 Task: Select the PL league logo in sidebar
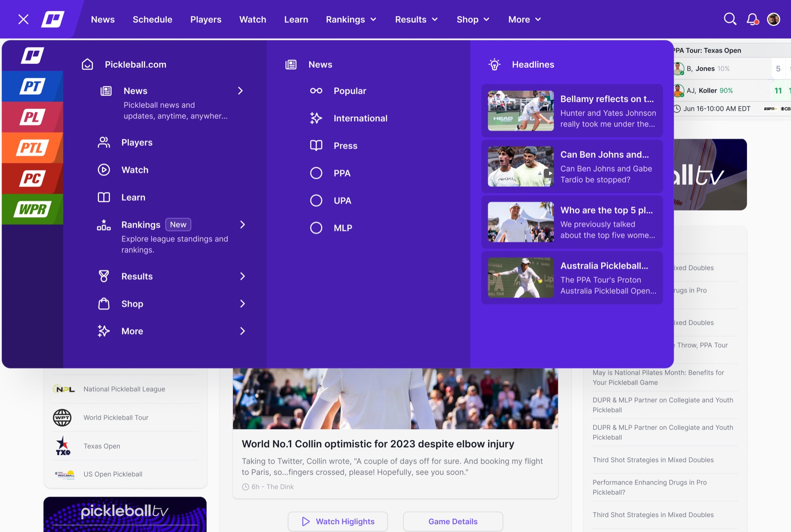(x=32, y=117)
